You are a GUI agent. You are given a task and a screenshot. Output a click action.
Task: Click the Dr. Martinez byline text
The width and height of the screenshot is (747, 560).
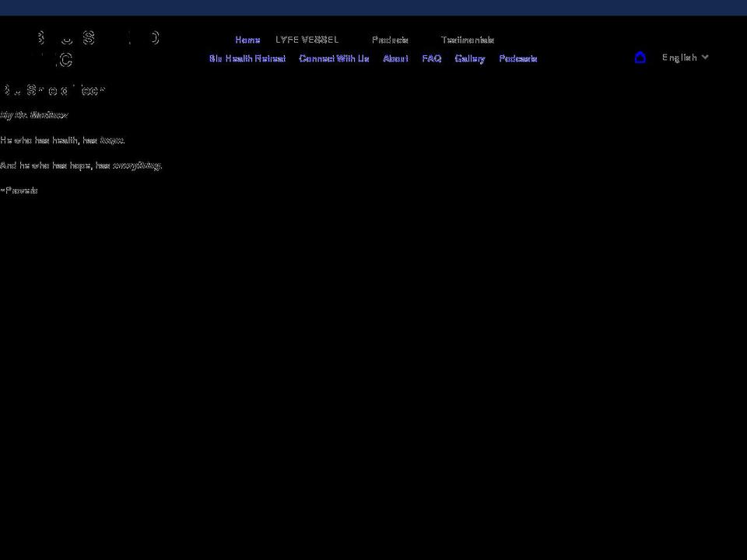click(x=34, y=115)
